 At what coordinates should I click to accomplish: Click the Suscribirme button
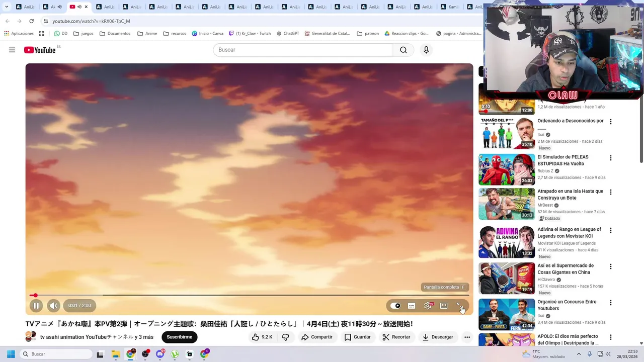coord(180,337)
